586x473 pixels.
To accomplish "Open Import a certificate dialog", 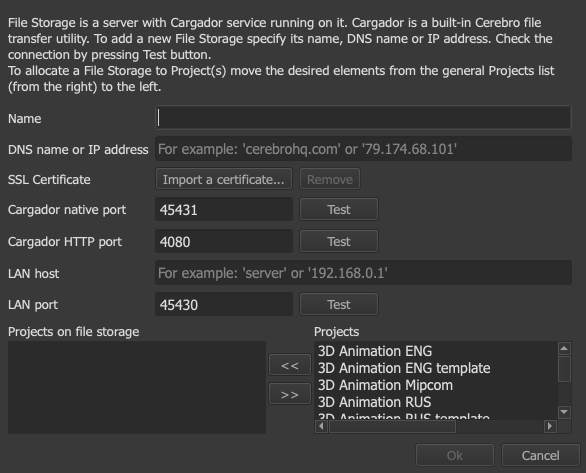I will pyautogui.click(x=223, y=179).
